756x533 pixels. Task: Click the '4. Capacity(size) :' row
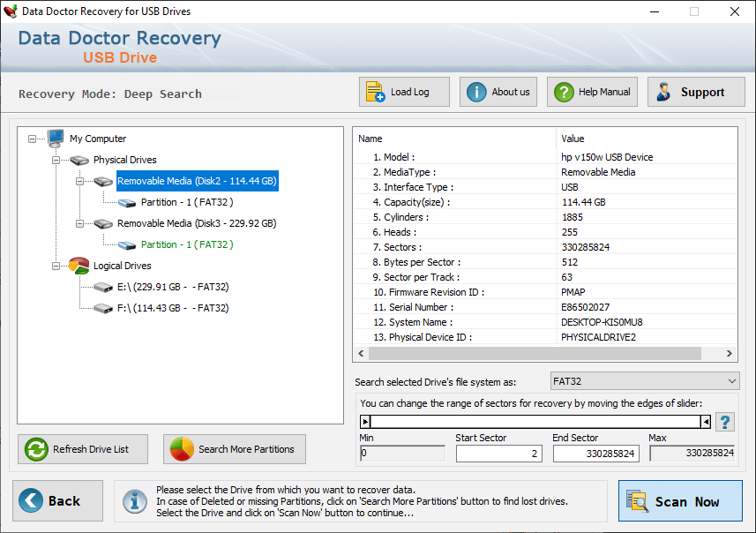click(545, 202)
